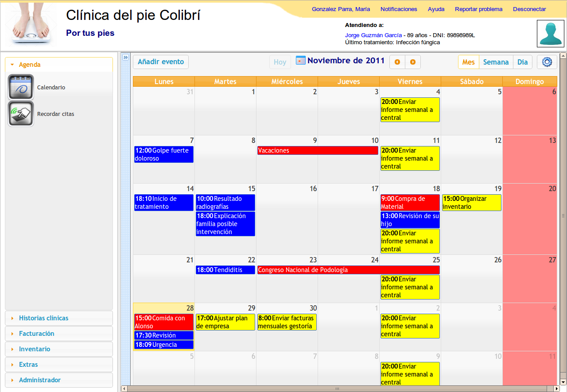Click the patient avatar picture

pos(551,33)
